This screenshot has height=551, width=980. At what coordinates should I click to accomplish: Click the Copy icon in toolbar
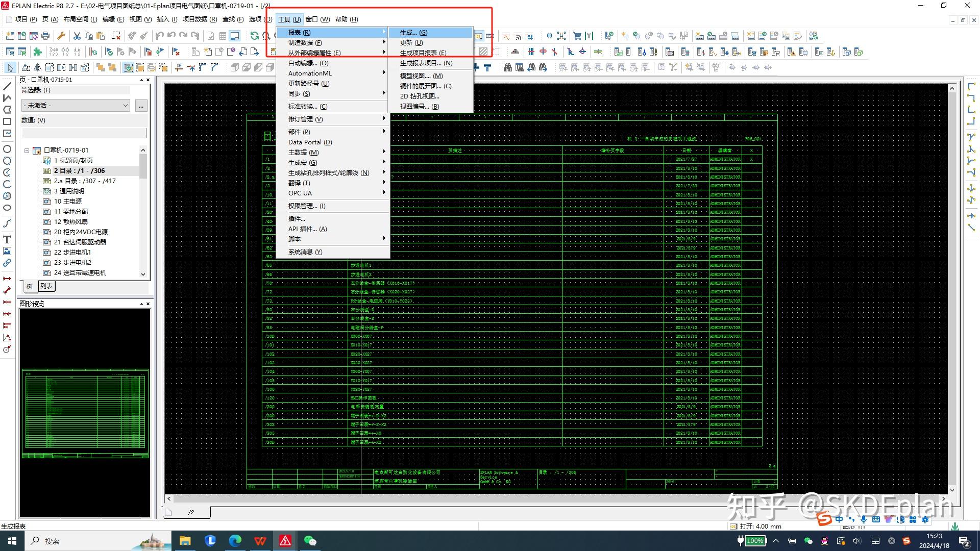coord(89,36)
